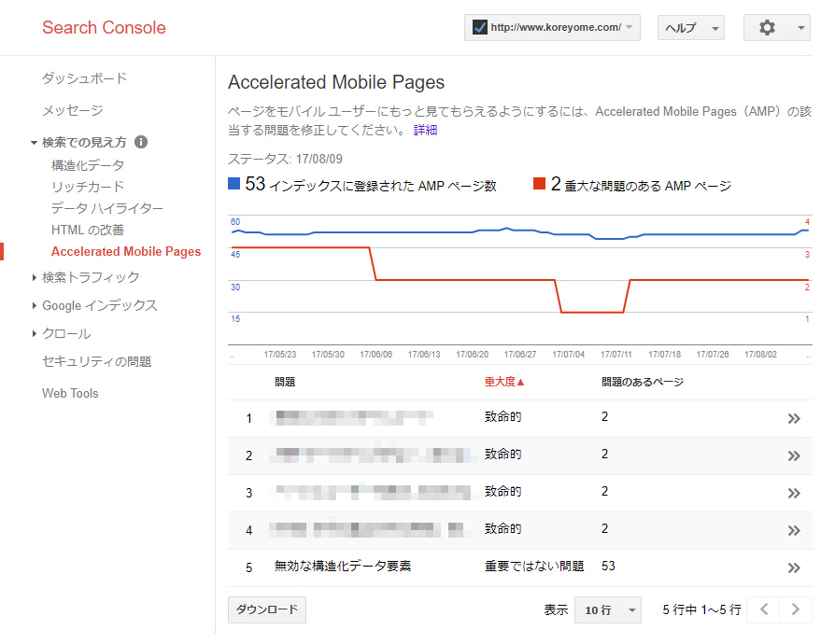
Task: Follow the 詳細 link
Action: [x=426, y=130]
